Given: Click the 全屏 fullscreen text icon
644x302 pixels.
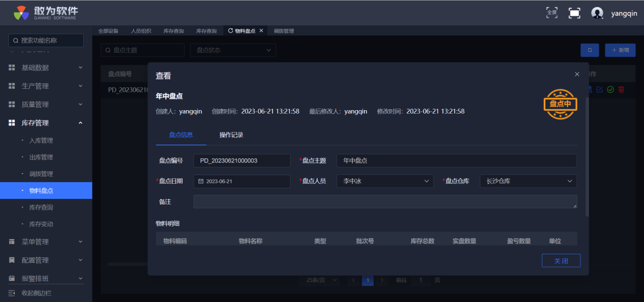Looking at the screenshot, I should [551, 13].
